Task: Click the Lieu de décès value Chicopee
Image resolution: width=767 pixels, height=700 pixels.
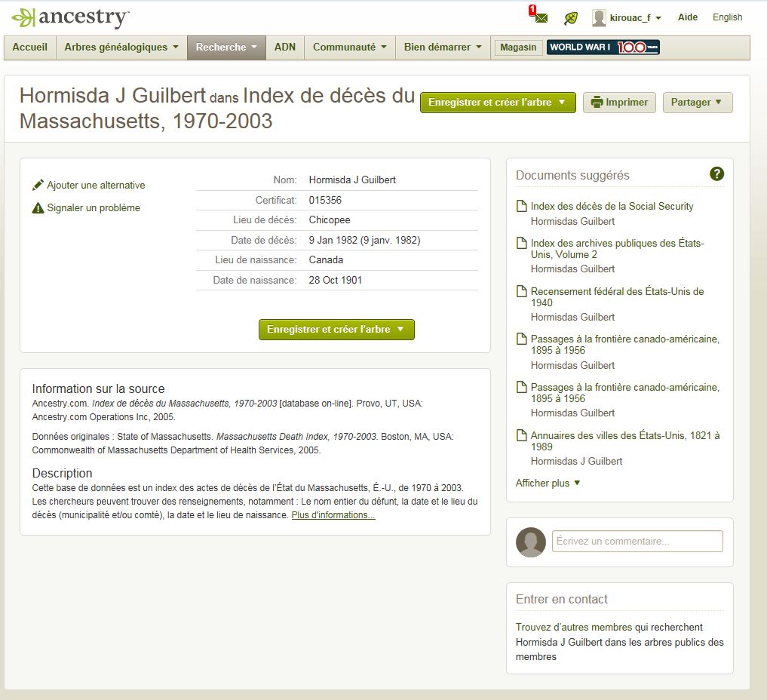Action: pyautogui.click(x=330, y=220)
